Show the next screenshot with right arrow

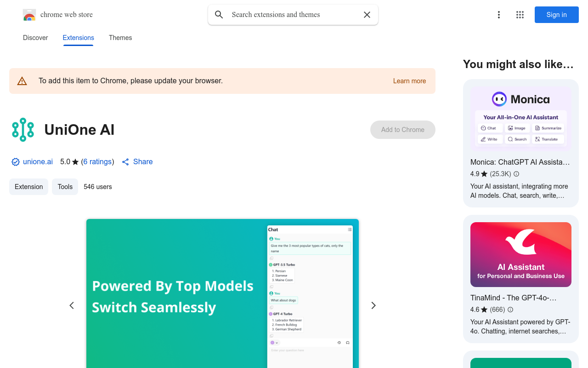coord(373,305)
